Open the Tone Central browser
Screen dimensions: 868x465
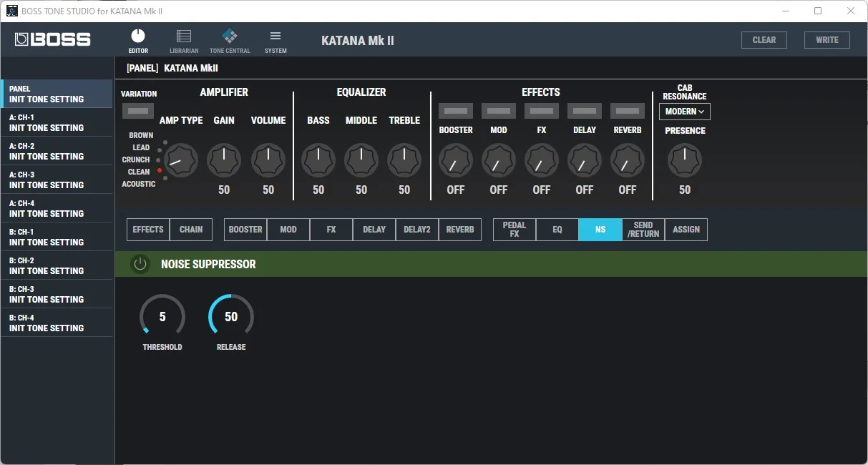pyautogui.click(x=230, y=39)
